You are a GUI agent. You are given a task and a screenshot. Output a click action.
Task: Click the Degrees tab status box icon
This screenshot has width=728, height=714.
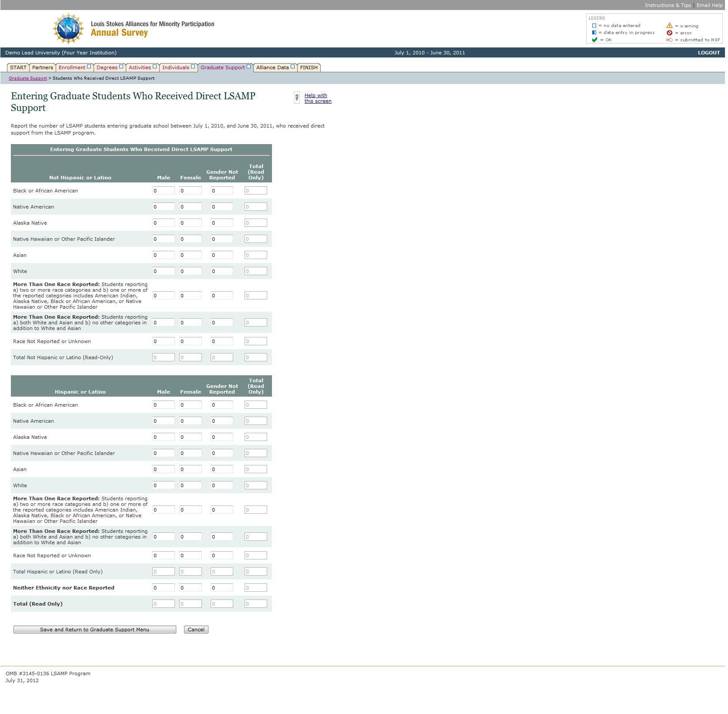(x=121, y=67)
